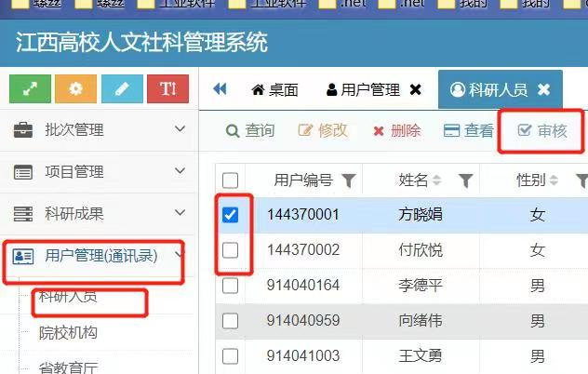This screenshot has height=374, width=588.
Task: Sort by the 性别 column header
Action: 531,180
